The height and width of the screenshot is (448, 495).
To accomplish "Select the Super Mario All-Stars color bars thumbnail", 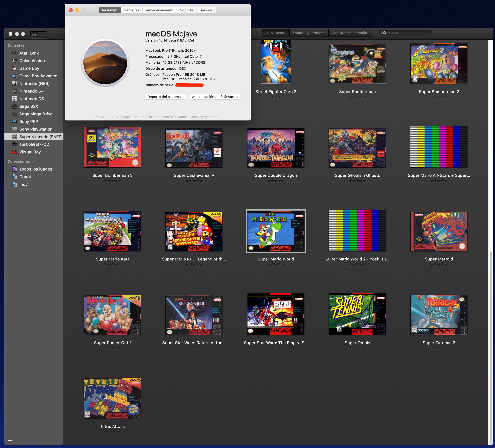I will tap(439, 147).
